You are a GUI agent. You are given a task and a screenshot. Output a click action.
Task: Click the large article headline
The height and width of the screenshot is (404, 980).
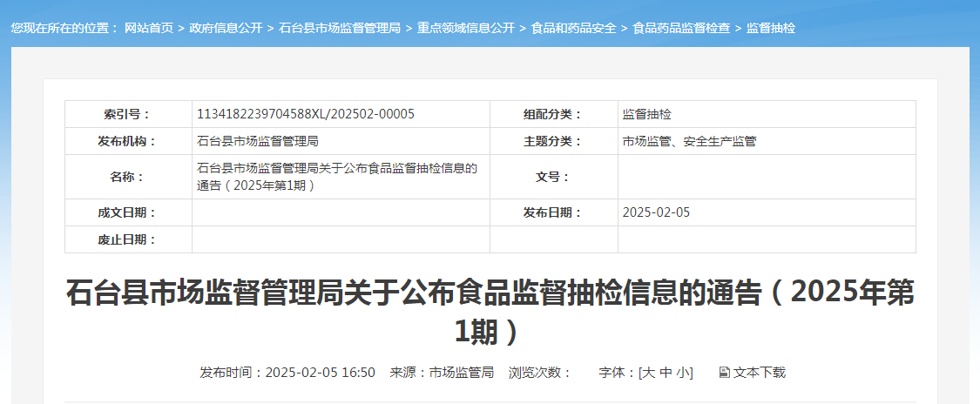[490, 313]
